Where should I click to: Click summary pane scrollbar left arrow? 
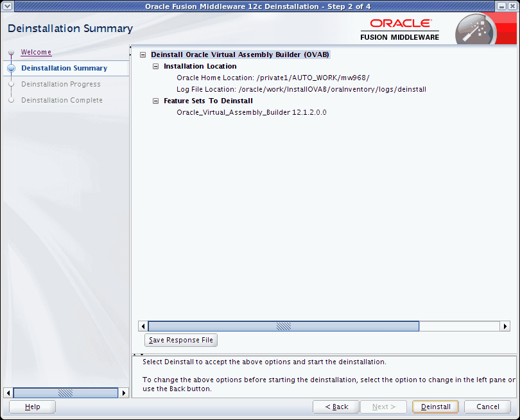143,326
